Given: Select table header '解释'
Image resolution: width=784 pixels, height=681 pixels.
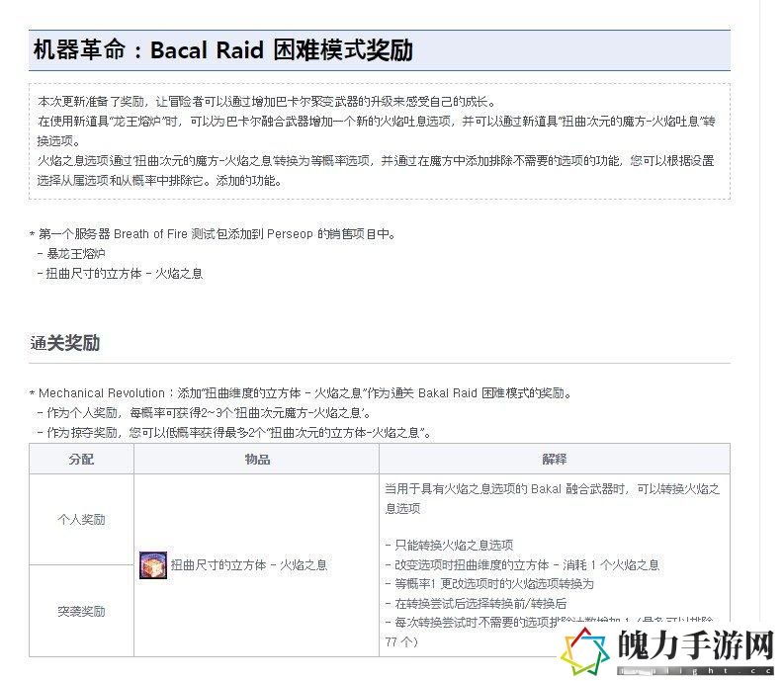Looking at the screenshot, I should (555, 459).
